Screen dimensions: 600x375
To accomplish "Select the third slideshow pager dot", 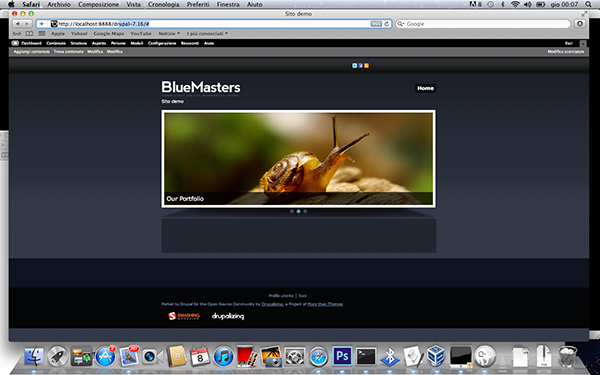I will (305, 211).
